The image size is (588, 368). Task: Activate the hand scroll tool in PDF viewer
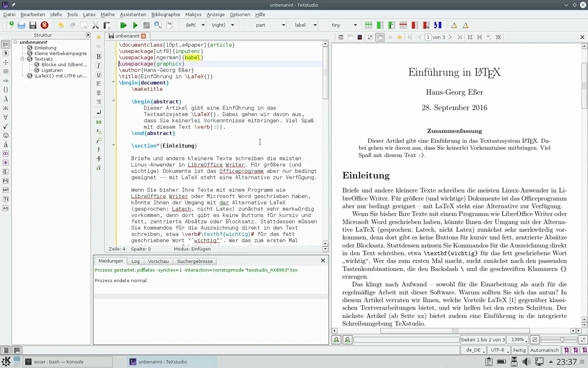(x=380, y=37)
